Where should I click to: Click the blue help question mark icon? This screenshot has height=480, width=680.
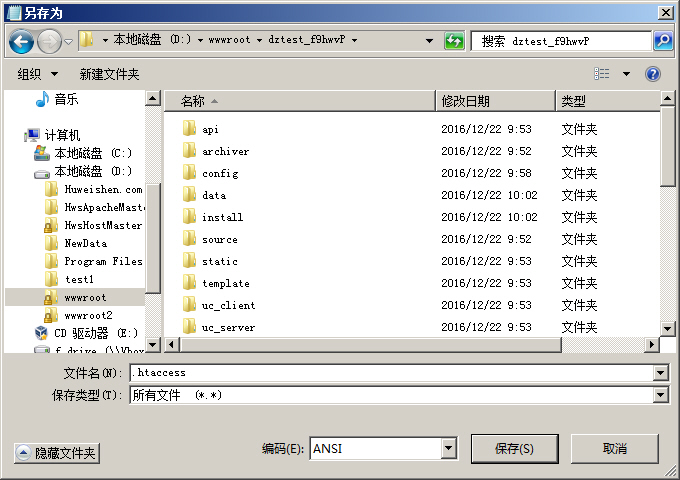pyautogui.click(x=652, y=74)
